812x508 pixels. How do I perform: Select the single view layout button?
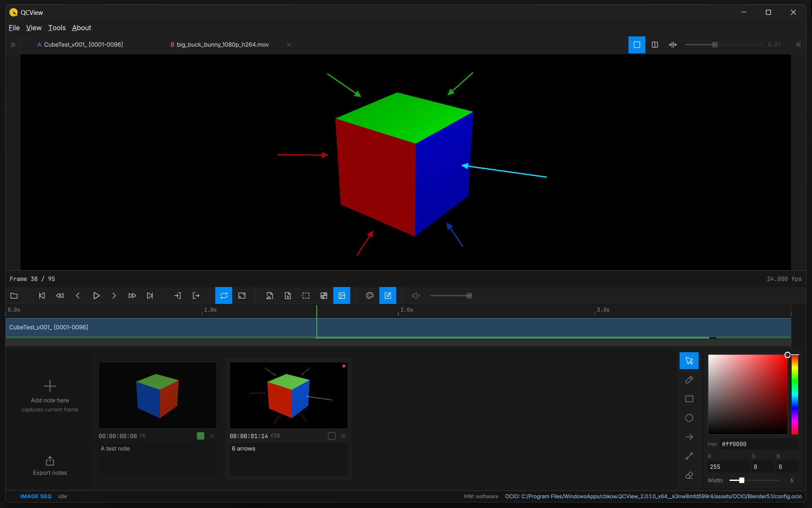pyautogui.click(x=637, y=45)
